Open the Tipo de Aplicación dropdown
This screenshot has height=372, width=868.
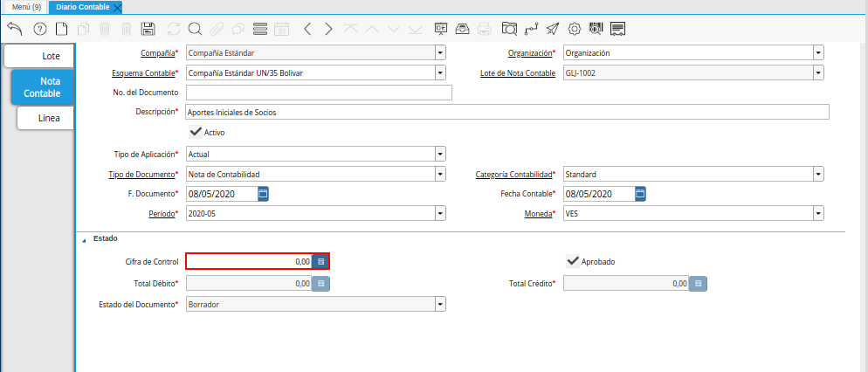click(x=440, y=154)
